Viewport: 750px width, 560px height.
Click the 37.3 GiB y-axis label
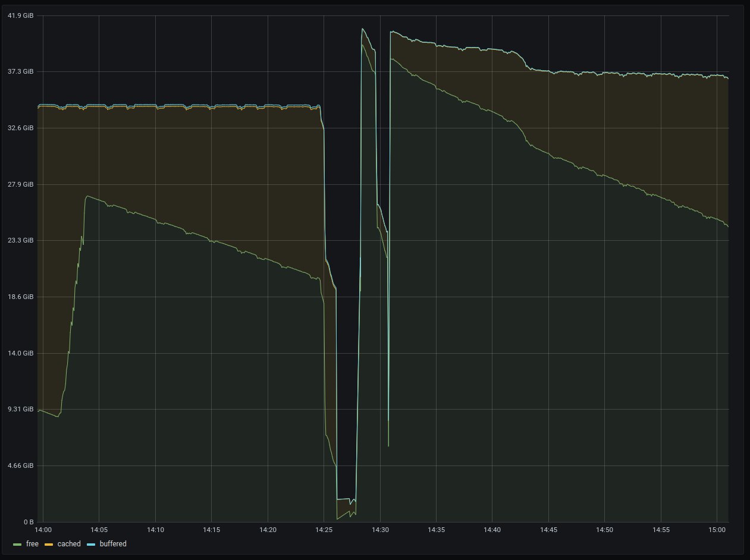[x=21, y=71]
